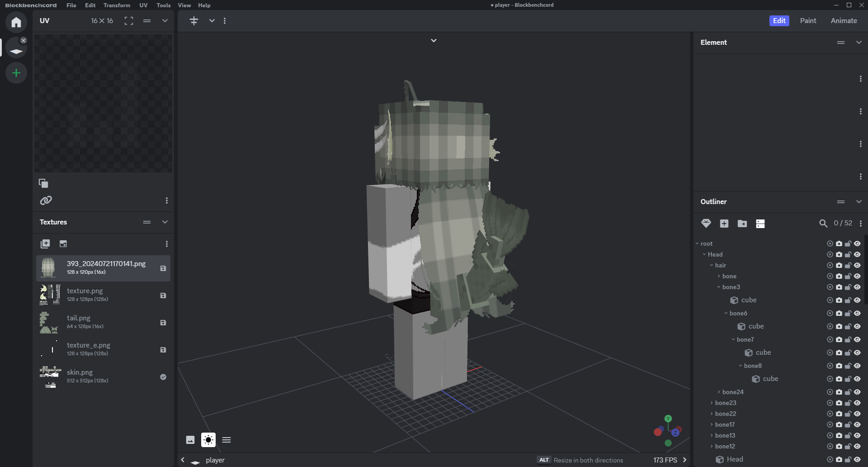Switch to Animate mode tab
The image size is (868, 467).
844,21
